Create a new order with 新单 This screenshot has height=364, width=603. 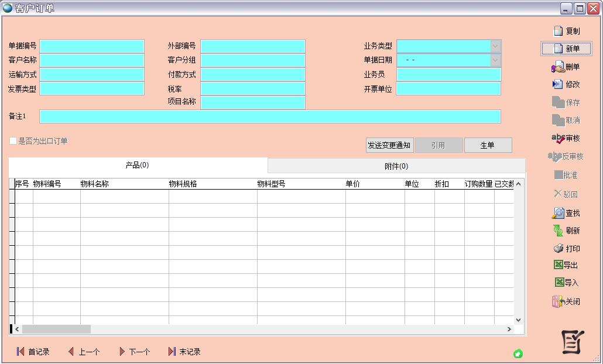pyautogui.click(x=566, y=49)
